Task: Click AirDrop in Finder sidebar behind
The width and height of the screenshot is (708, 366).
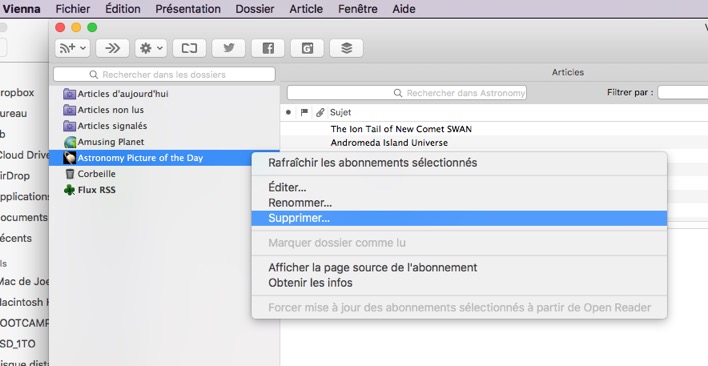Action: (15, 176)
